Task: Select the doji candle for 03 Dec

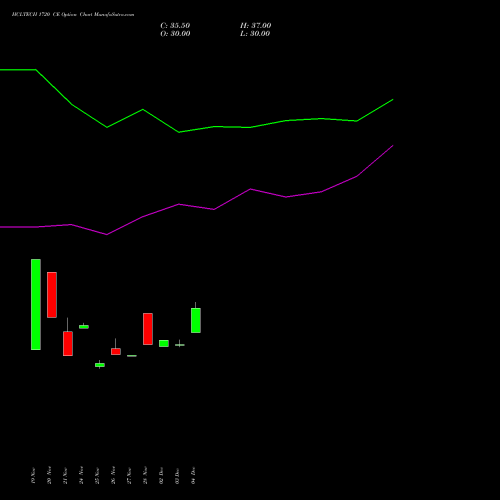Action: (180, 345)
